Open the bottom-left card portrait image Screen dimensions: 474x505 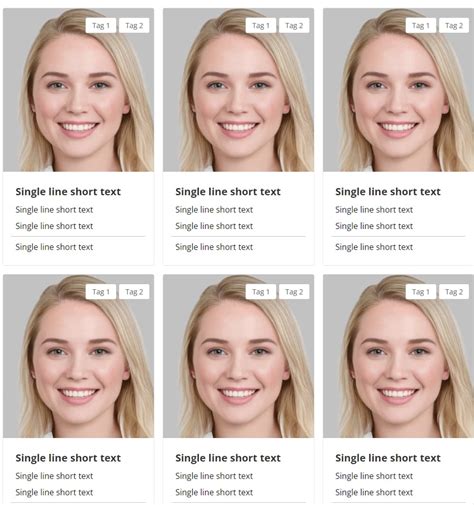pyautogui.click(x=78, y=356)
